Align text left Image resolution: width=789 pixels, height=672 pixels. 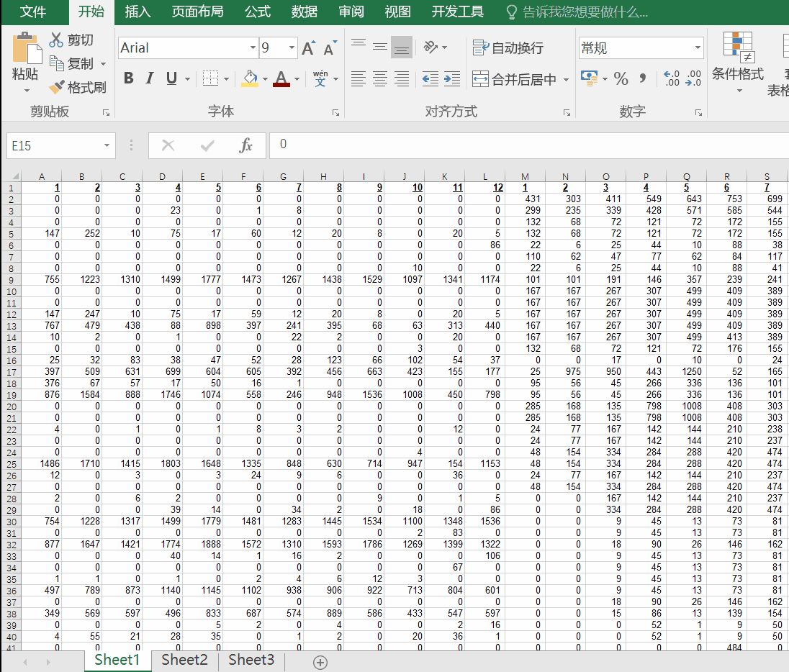coord(359,78)
